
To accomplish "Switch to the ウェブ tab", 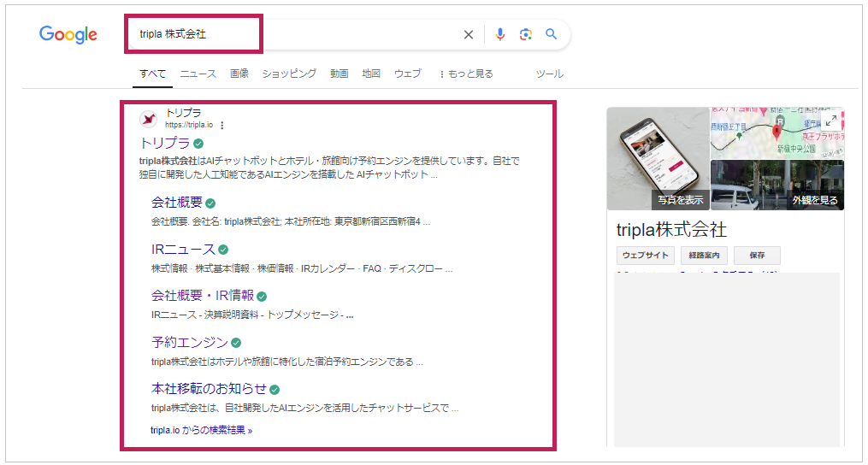I will point(408,74).
